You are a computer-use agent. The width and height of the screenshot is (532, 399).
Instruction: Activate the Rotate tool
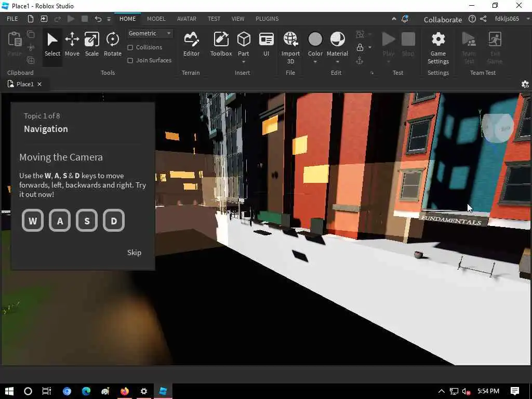[x=112, y=45]
